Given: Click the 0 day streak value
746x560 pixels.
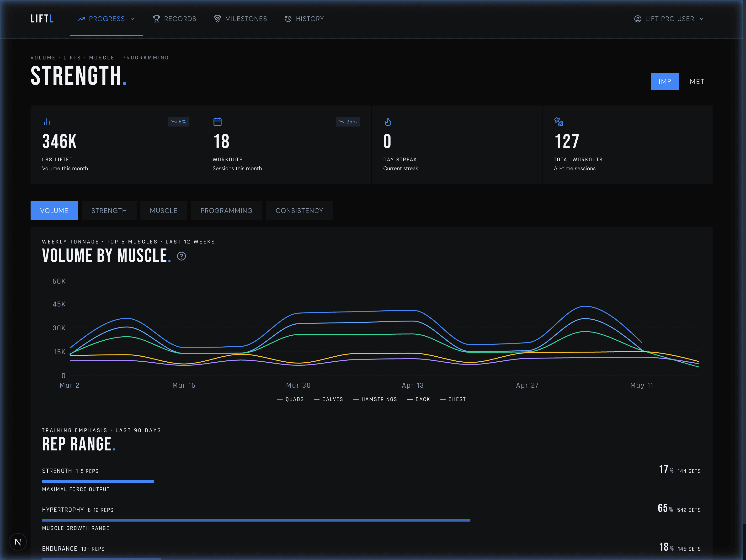Looking at the screenshot, I should coord(387,141).
